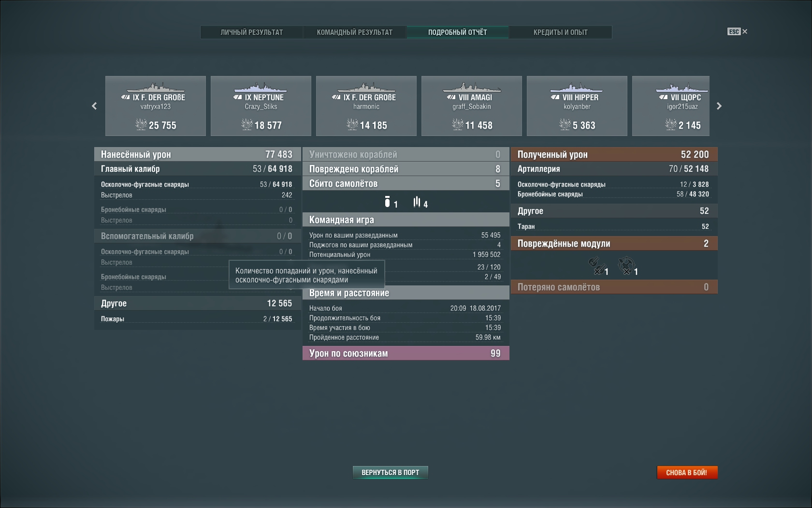Click damage icon next to 2 145
This screenshot has height=508, width=812.
click(x=671, y=125)
